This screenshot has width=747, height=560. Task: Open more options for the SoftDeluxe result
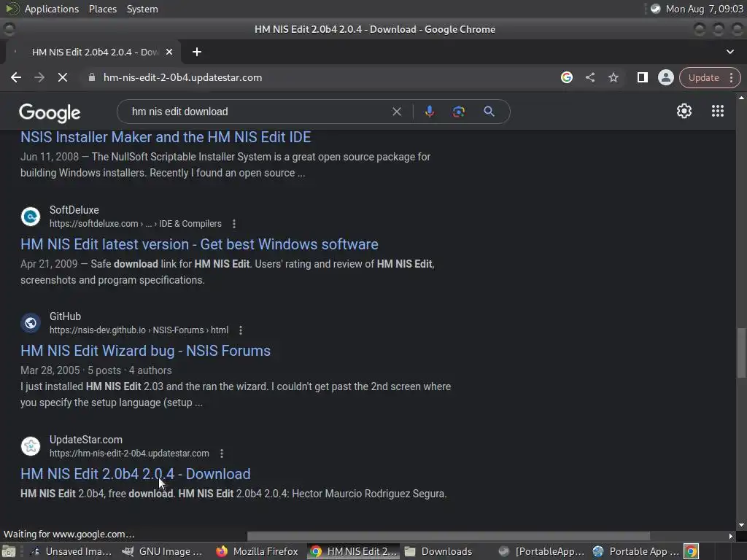point(234,224)
